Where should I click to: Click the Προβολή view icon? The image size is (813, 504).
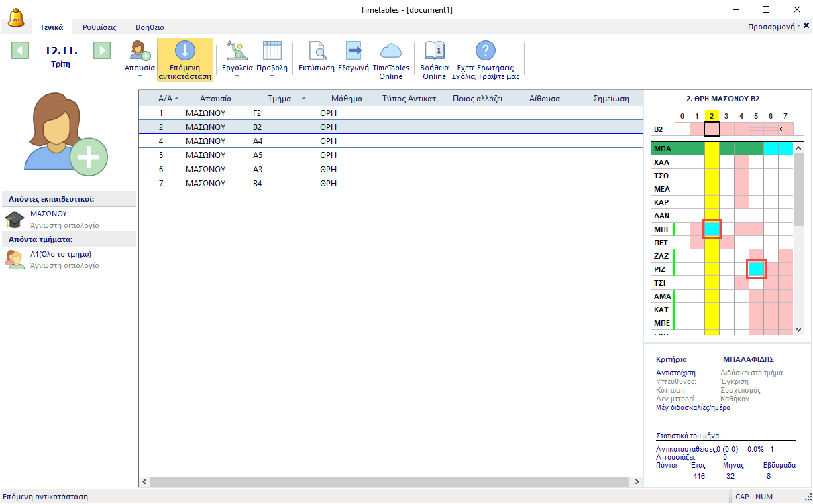pos(272,52)
